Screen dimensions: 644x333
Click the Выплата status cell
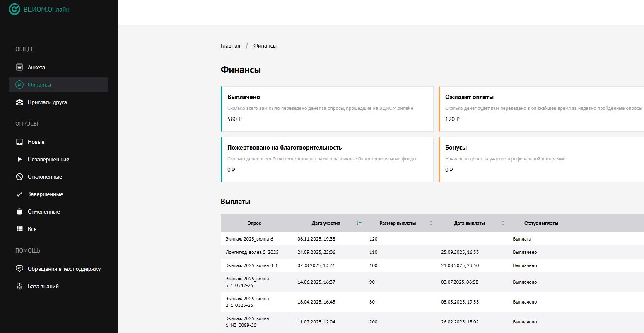point(522,239)
